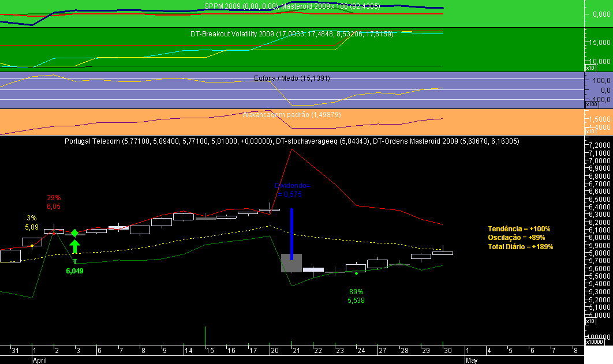Image resolution: width=613 pixels, height=364 pixels.
Task: Click the April 24 date label
Action: click(361, 351)
